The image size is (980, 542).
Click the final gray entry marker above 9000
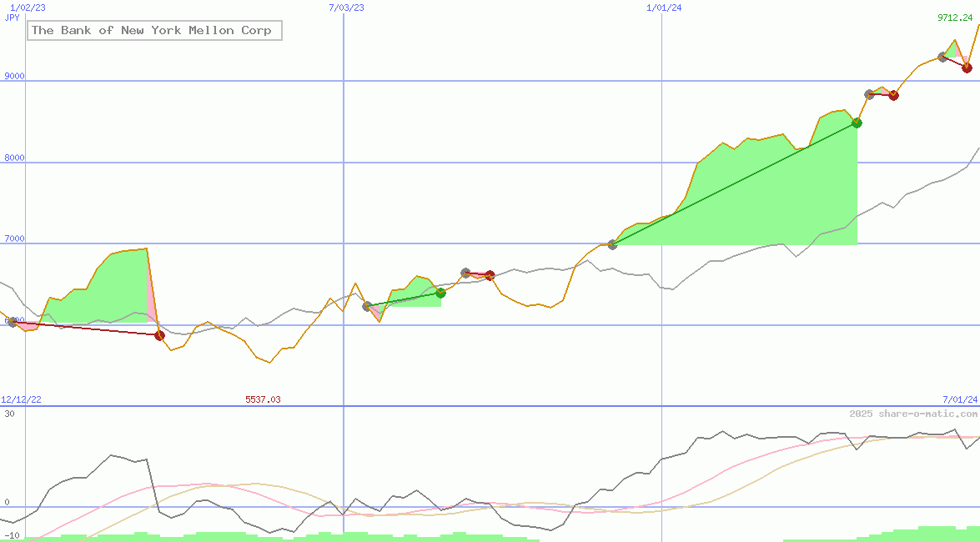[942, 57]
